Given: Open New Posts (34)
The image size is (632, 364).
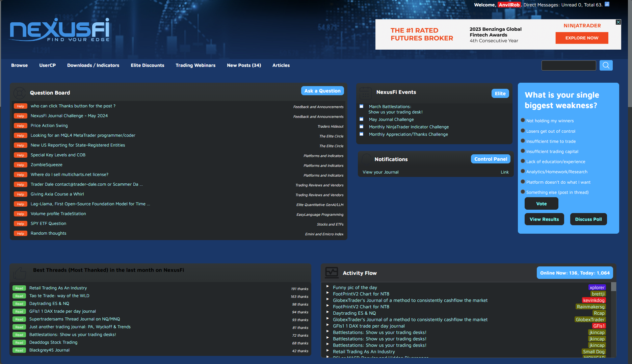Looking at the screenshot, I should [244, 65].
